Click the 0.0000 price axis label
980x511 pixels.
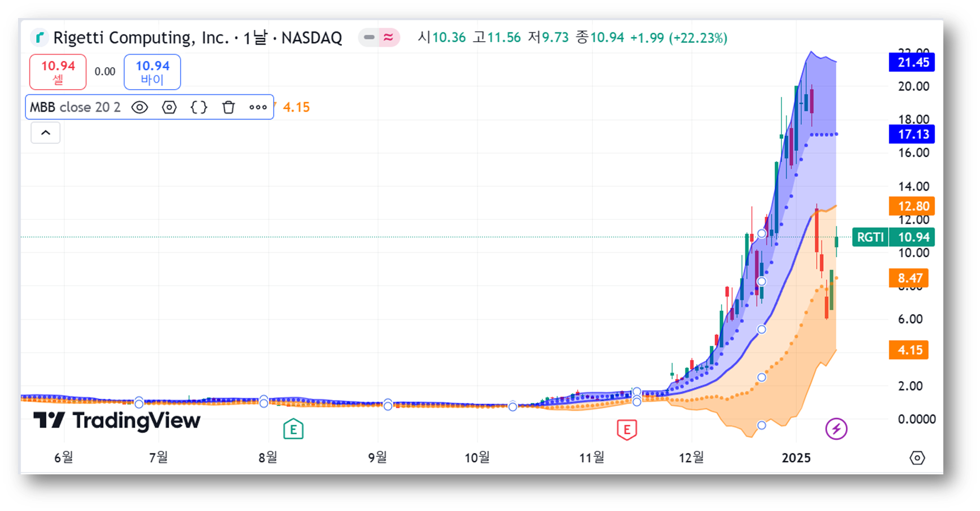click(917, 420)
